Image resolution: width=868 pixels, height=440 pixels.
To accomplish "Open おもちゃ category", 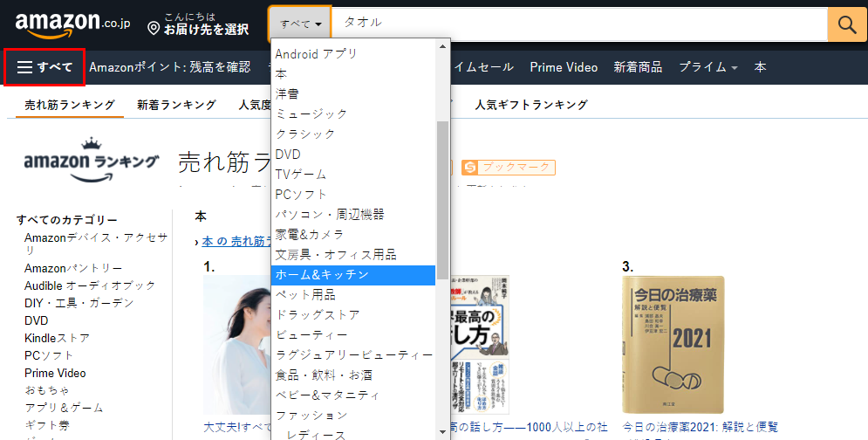I will (47, 390).
